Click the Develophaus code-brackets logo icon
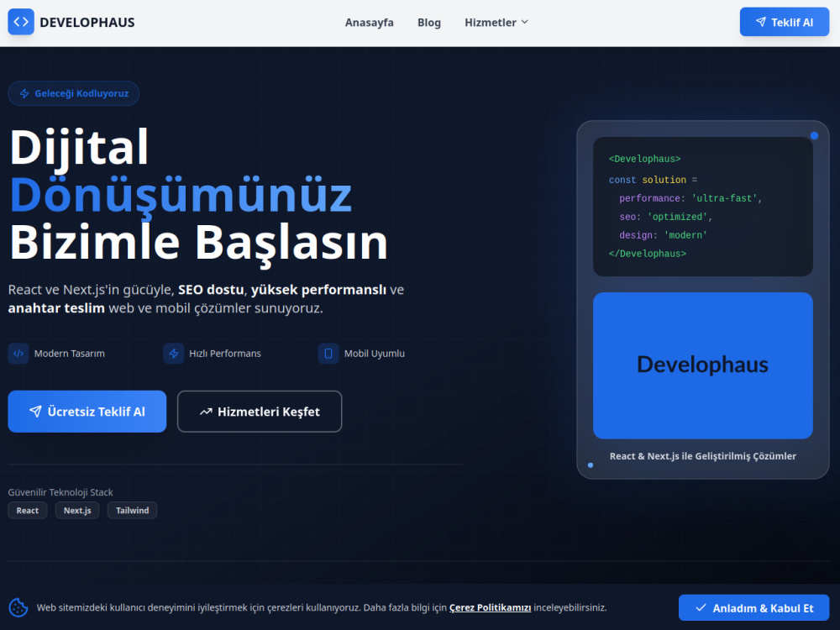 click(x=21, y=22)
